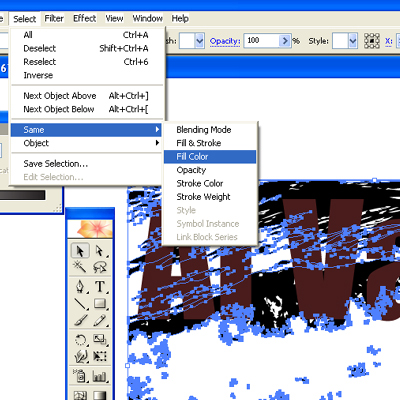Select the Symbol Sprayer tool
This screenshot has width=400, height=400.
[80, 376]
